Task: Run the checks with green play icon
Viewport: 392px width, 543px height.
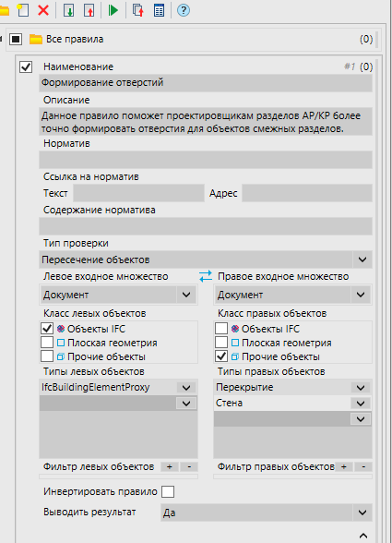Action: [113, 10]
